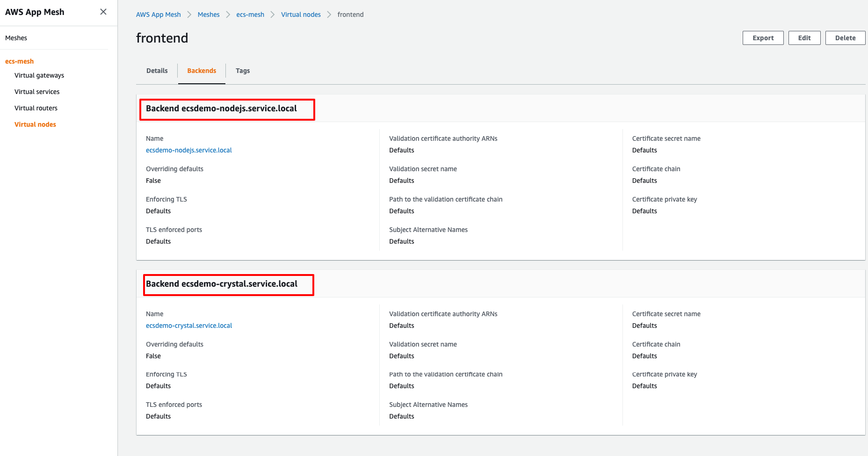Screen dimensions: 868x456
Task: Select Virtual routers in the sidebar
Action: click(x=36, y=108)
